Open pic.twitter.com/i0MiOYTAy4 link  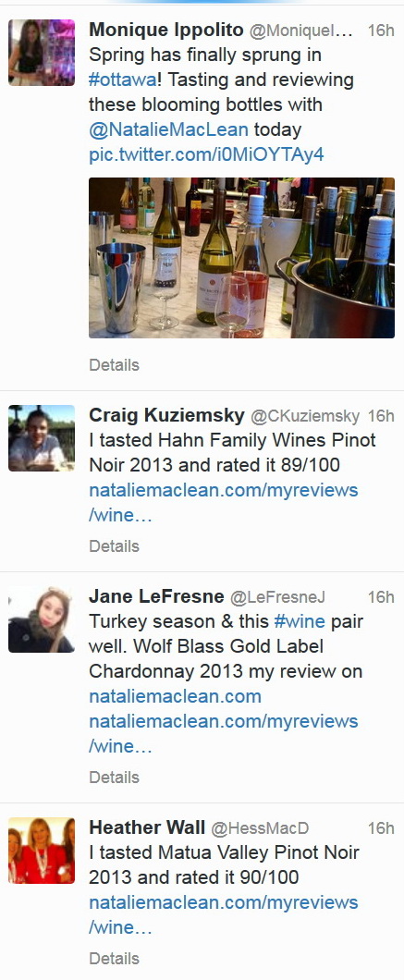(x=206, y=155)
